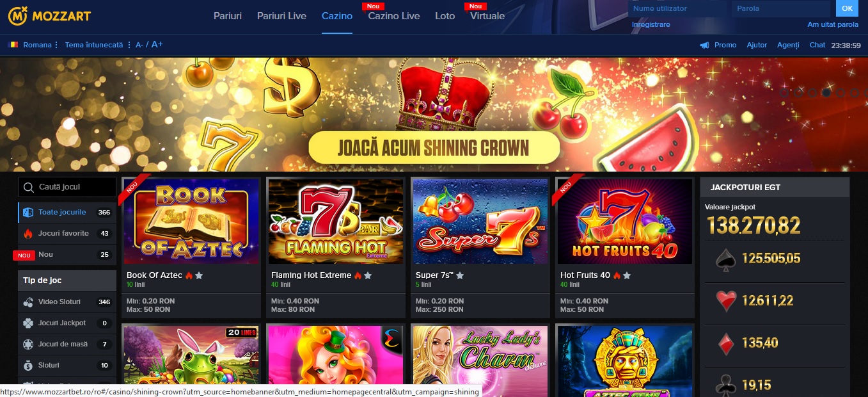Switch to Pariuri Live tab
The image size is (868, 397).
281,16
